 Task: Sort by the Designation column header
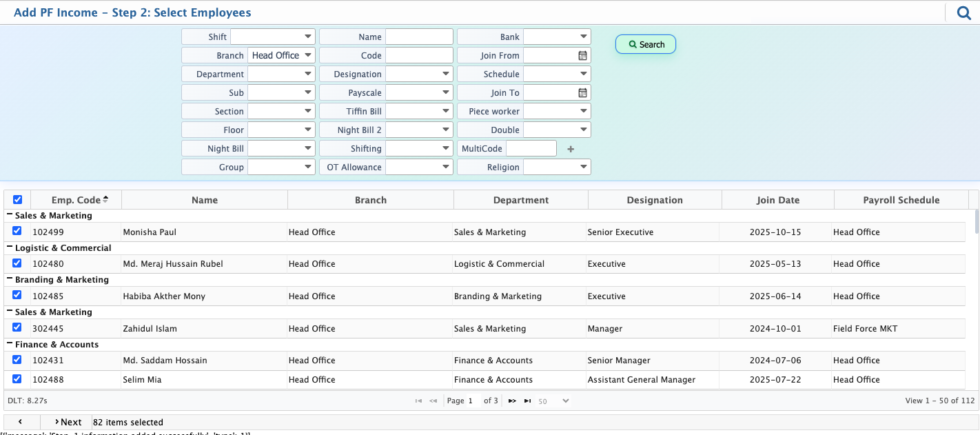click(655, 200)
